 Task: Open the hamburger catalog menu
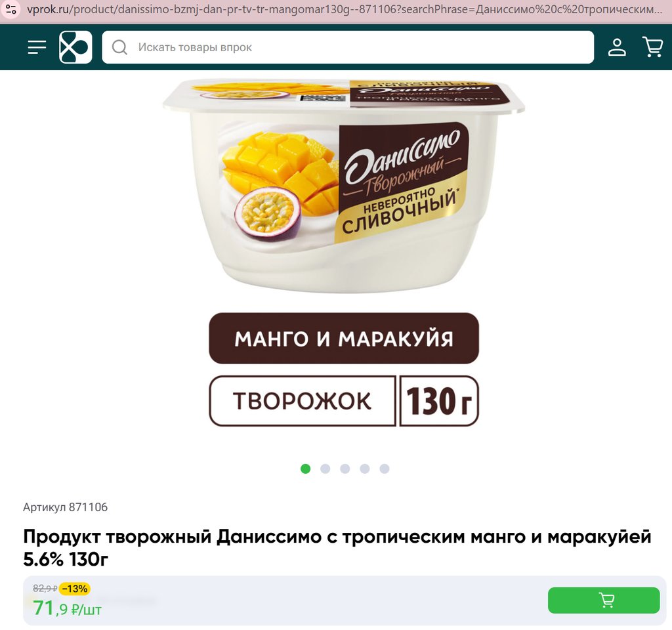coord(37,47)
